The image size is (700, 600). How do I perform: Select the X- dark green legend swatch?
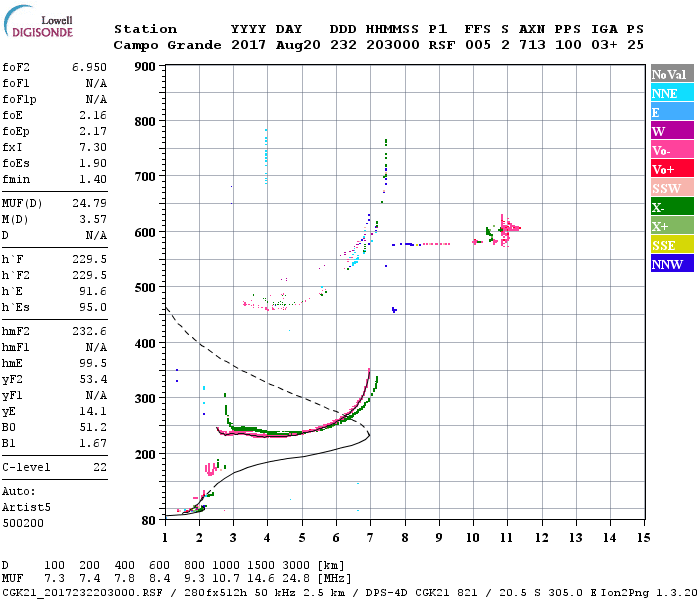point(672,207)
